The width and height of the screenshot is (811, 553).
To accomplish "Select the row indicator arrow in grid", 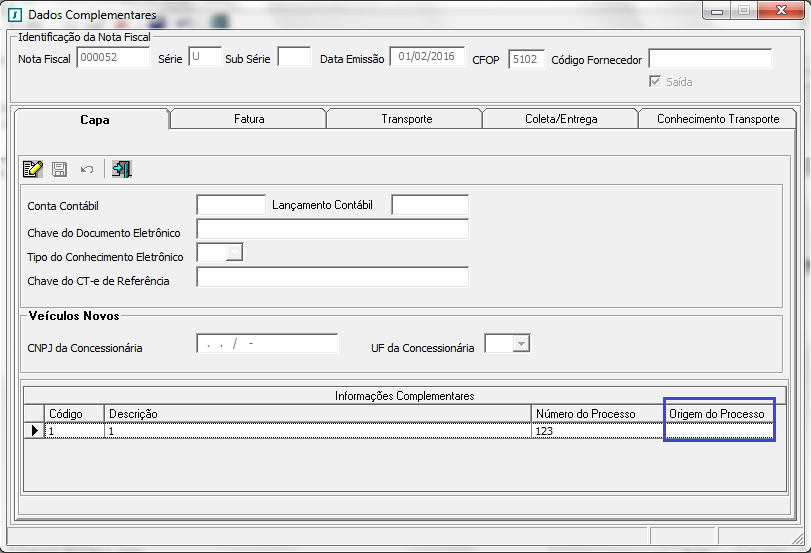I will coord(35,430).
